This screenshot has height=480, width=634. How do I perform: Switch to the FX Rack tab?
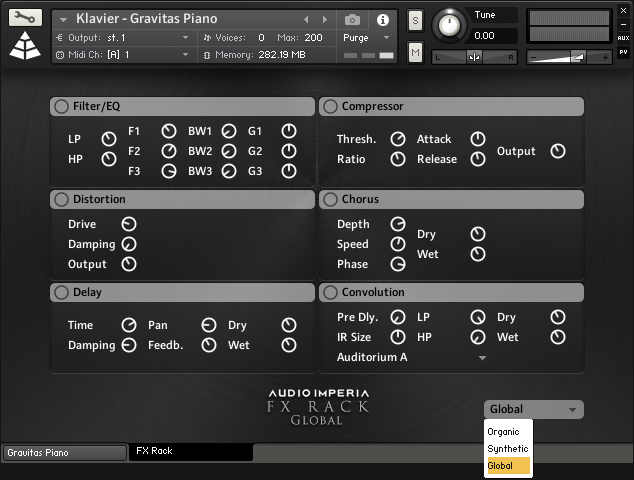click(191, 452)
